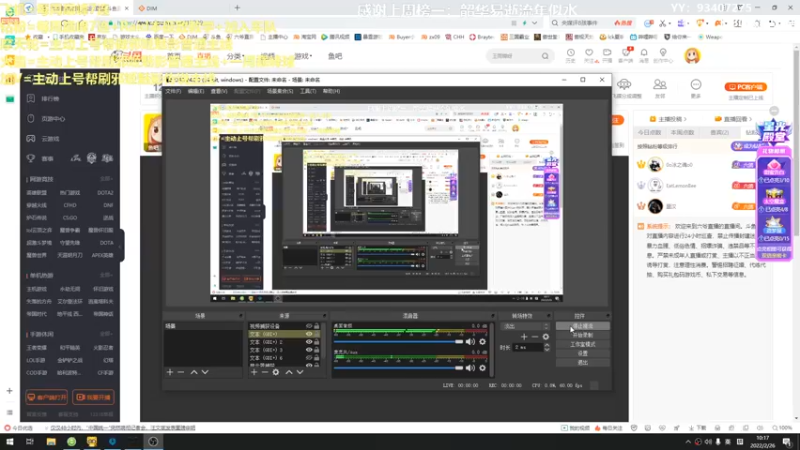Toggle visibility of 视频捕获设备 source

click(309, 326)
